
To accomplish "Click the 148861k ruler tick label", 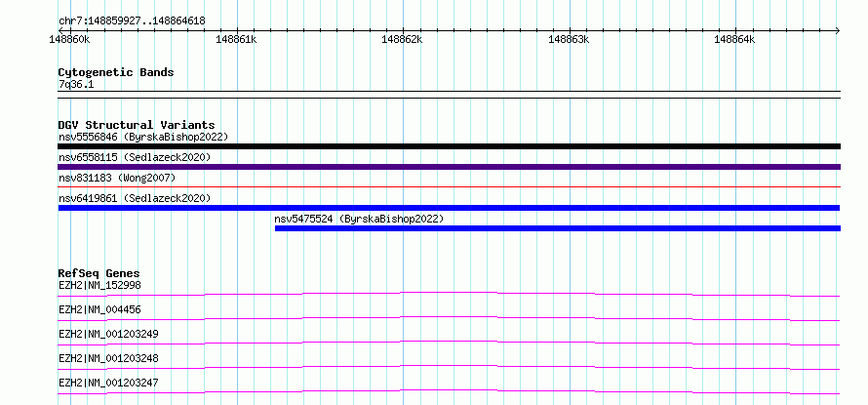I will 236,39.
